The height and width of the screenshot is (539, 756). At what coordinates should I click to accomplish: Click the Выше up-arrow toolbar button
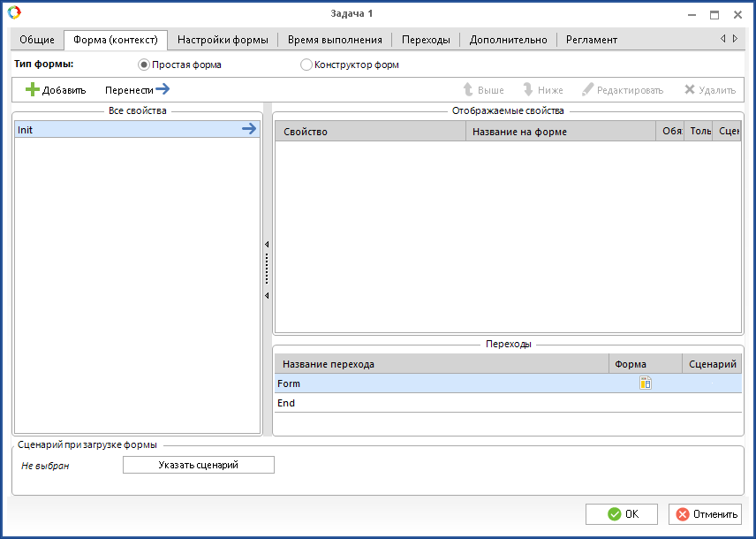coord(483,90)
